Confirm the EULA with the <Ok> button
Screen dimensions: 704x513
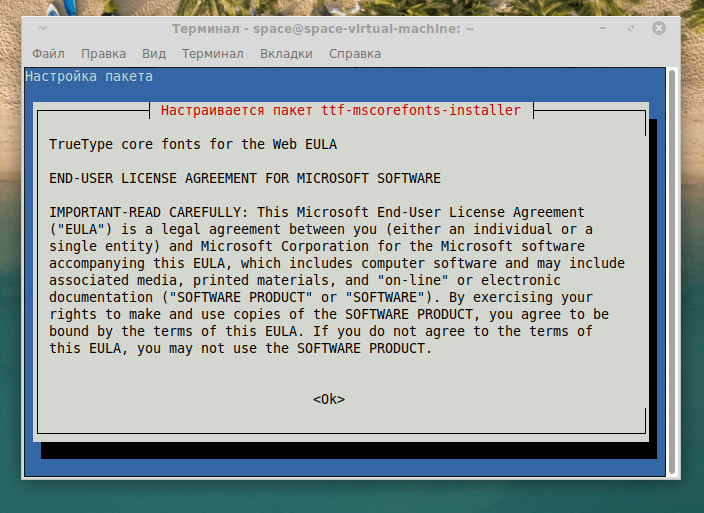pyautogui.click(x=329, y=399)
